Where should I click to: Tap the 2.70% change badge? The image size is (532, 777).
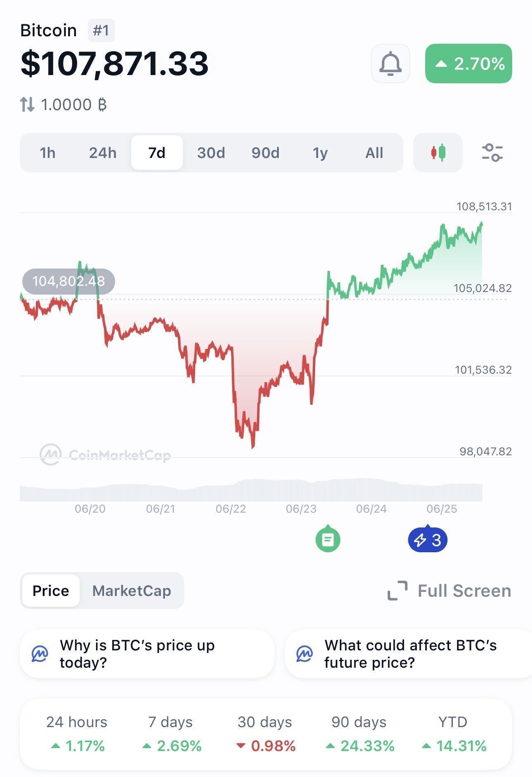[x=468, y=64]
